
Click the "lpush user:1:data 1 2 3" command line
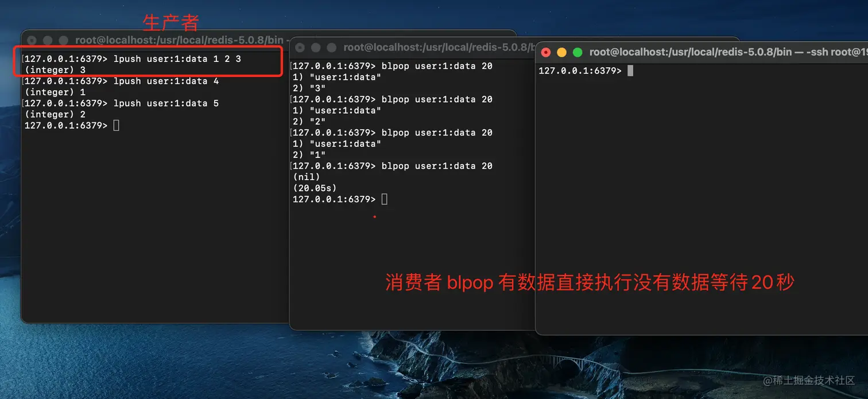(133, 59)
